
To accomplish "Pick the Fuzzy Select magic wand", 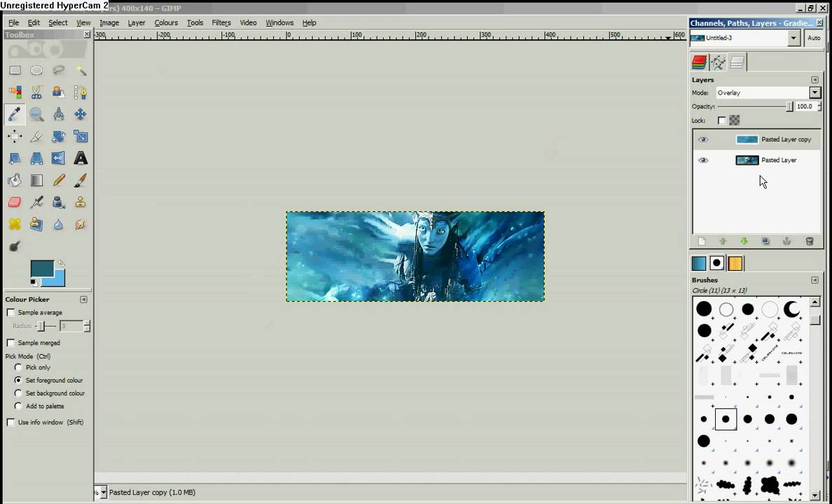I will pos(81,70).
